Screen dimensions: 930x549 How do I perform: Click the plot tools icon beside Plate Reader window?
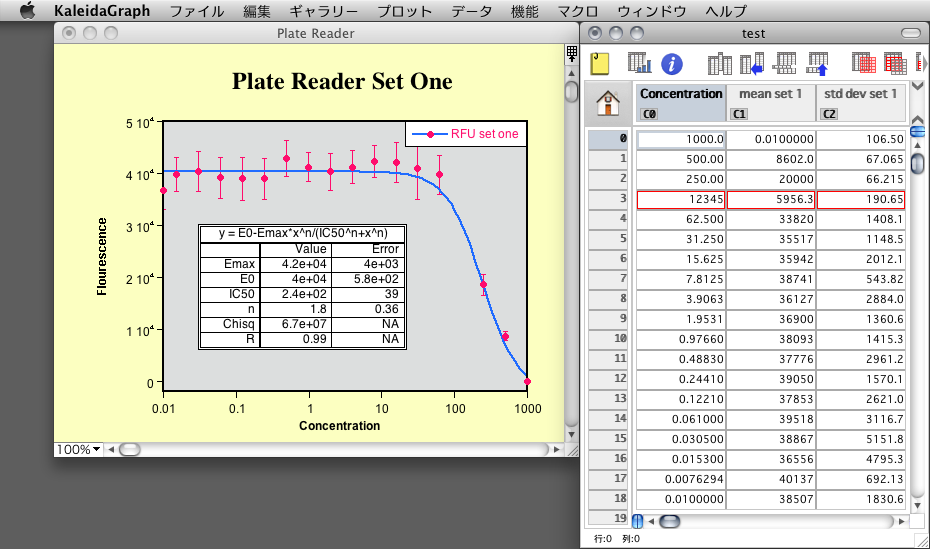tap(572, 54)
